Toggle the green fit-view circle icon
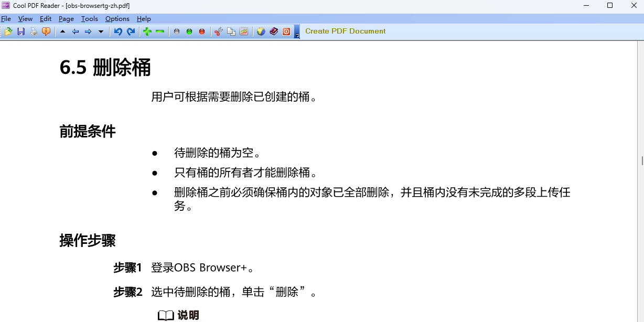Screen dimensions: 644x322 click(189, 31)
